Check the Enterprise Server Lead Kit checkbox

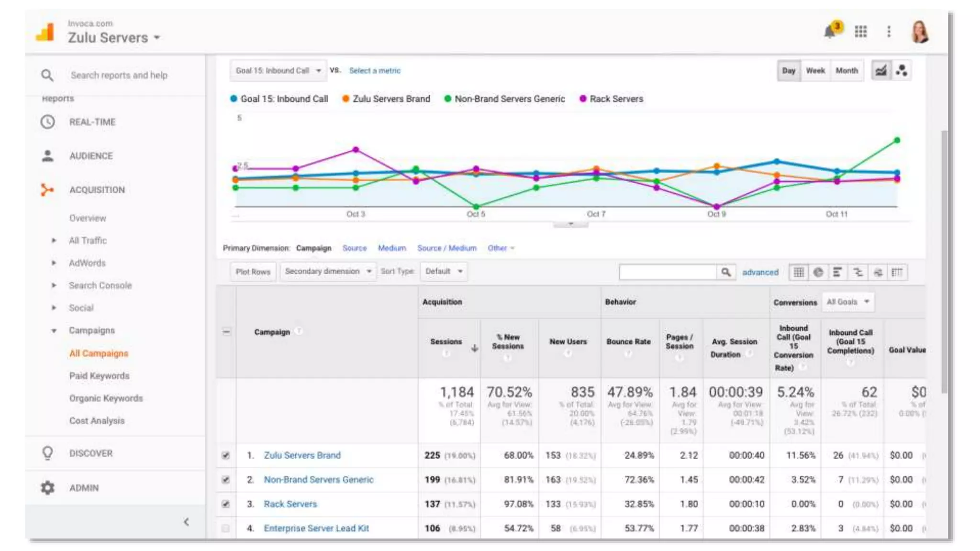[226, 529]
